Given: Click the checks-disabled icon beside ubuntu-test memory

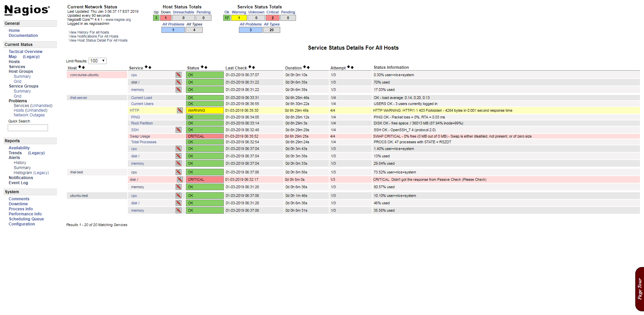Looking at the screenshot, I should pyautogui.click(x=179, y=210).
